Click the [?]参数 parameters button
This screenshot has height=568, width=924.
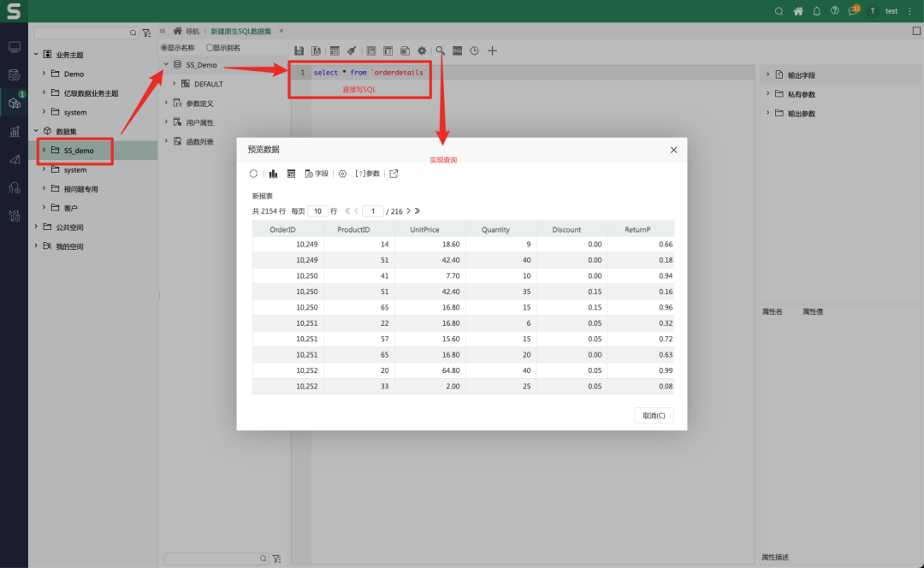coord(367,174)
